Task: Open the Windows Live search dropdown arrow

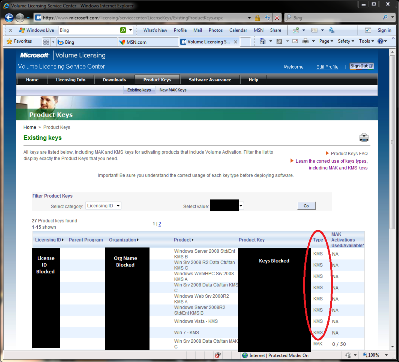Action: 130,30
